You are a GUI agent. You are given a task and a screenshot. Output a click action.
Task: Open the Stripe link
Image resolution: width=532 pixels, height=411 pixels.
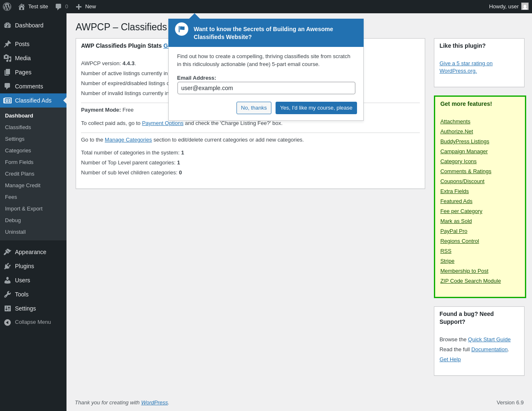click(x=447, y=261)
